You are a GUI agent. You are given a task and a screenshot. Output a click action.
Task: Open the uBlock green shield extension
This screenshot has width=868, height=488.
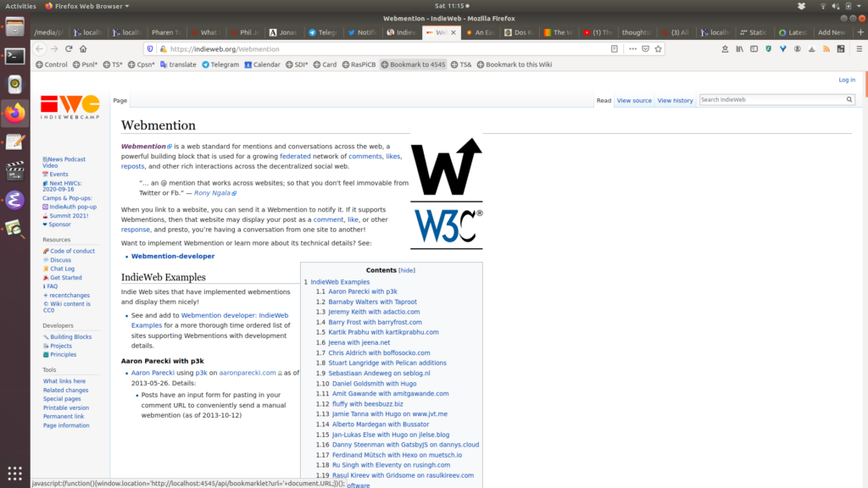tap(768, 48)
